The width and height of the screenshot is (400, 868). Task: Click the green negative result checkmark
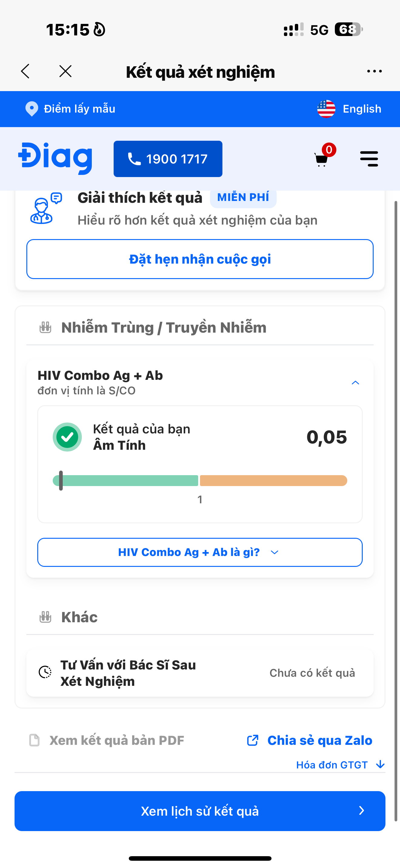tap(67, 437)
